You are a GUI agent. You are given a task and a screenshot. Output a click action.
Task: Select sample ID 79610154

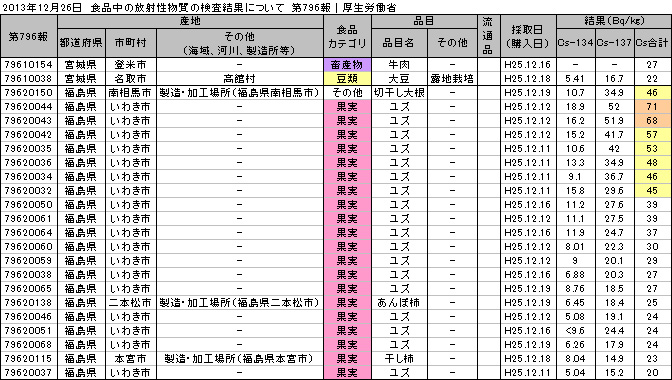coord(28,65)
